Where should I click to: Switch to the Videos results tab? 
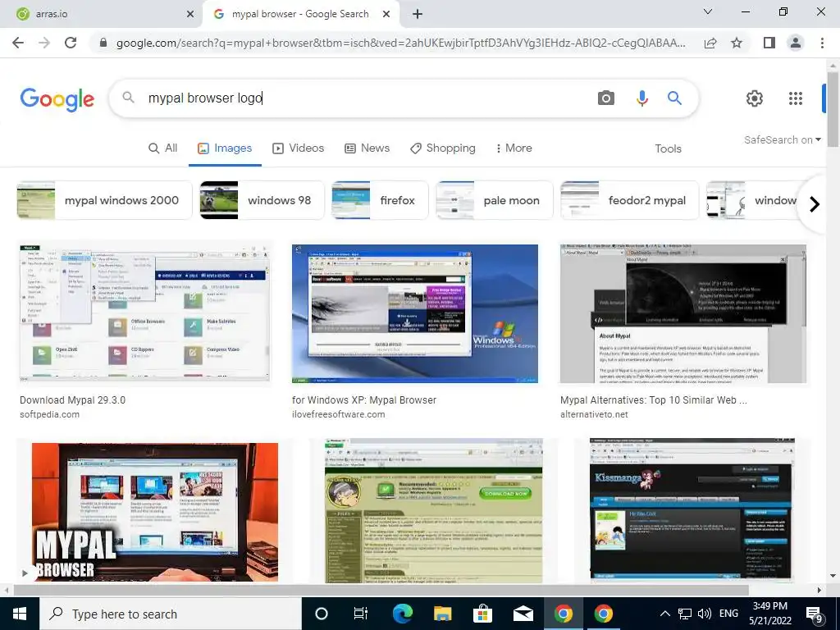tap(299, 148)
